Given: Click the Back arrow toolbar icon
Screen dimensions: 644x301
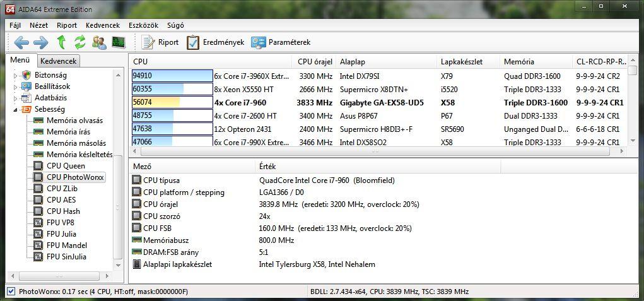Looking at the screenshot, I should [21, 42].
